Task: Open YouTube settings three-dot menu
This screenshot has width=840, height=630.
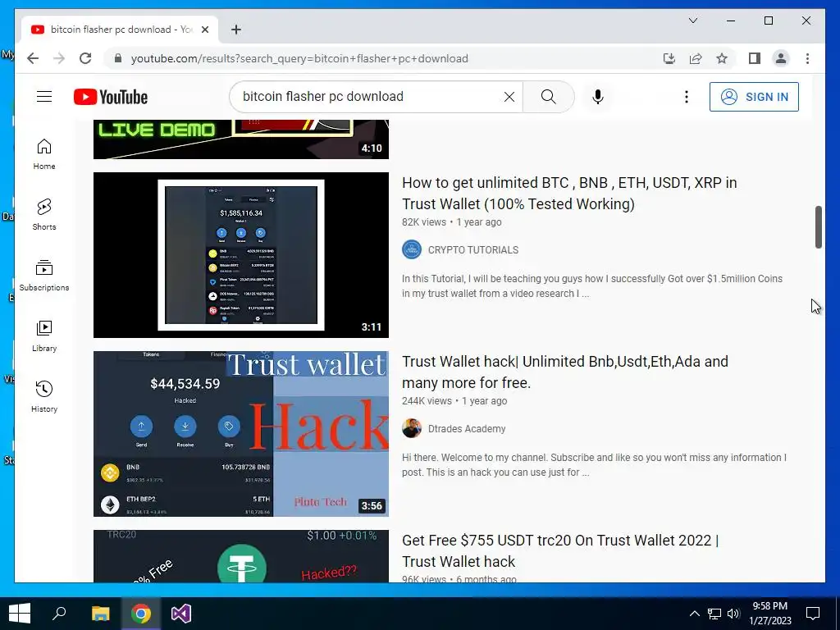Action: coord(687,97)
